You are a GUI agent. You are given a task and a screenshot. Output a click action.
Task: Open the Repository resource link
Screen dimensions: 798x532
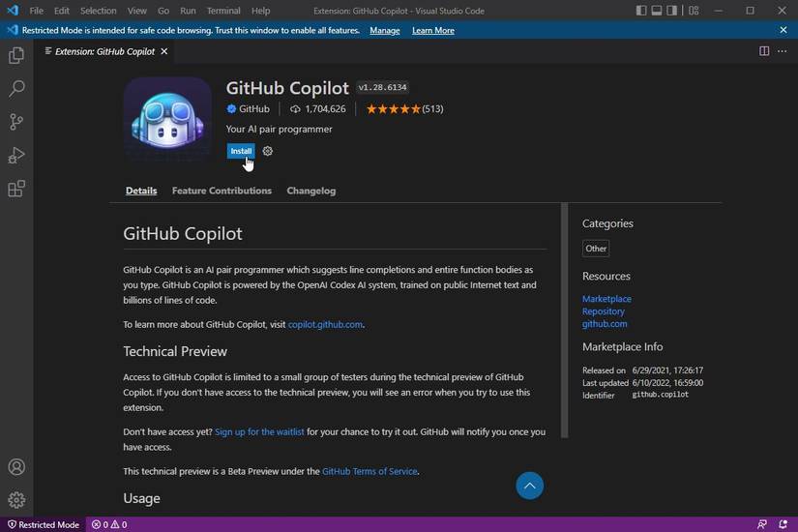click(x=603, y=311)
